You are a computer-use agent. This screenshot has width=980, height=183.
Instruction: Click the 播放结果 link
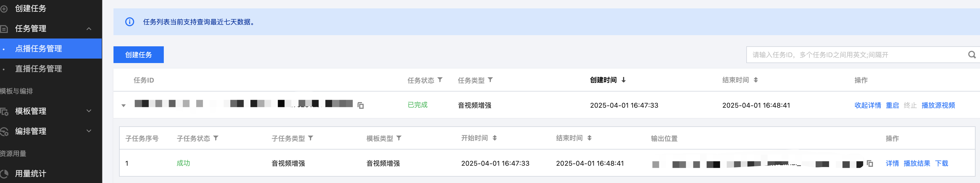[917, 163]
